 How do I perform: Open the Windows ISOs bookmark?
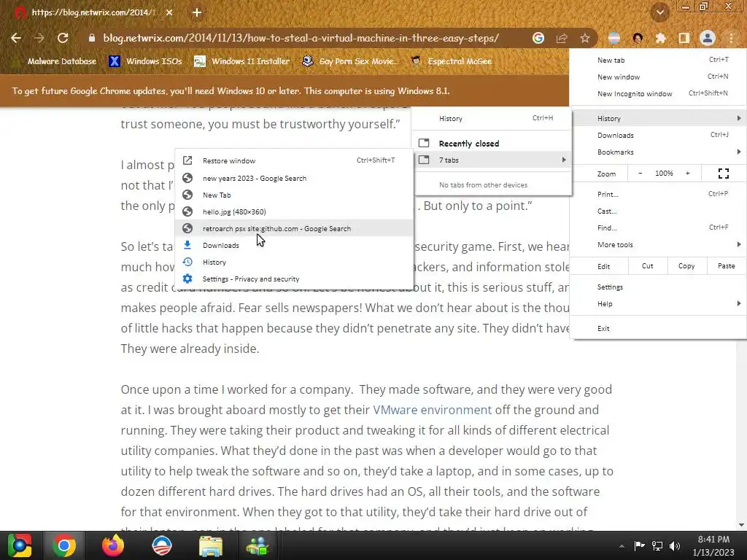coord(145,61)
